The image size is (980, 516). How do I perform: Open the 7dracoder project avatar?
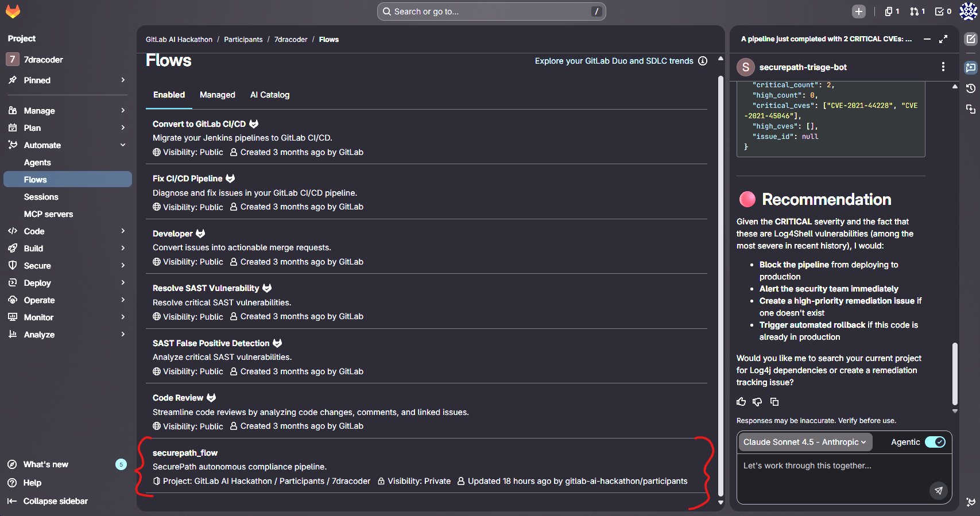tap(13, 59)
